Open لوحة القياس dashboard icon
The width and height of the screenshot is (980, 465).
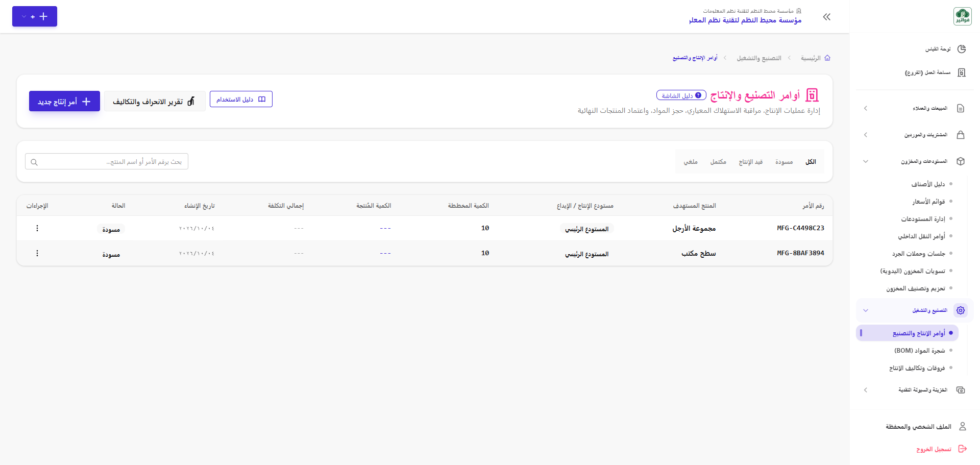click(x=962, y=49)
